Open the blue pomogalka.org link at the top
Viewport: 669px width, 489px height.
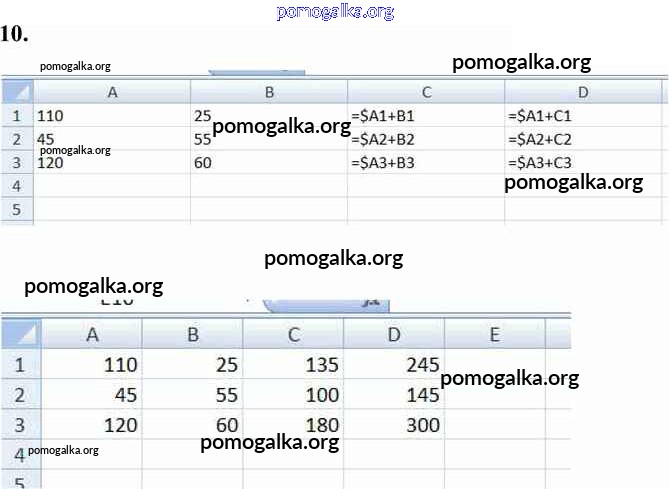(334, 11)
